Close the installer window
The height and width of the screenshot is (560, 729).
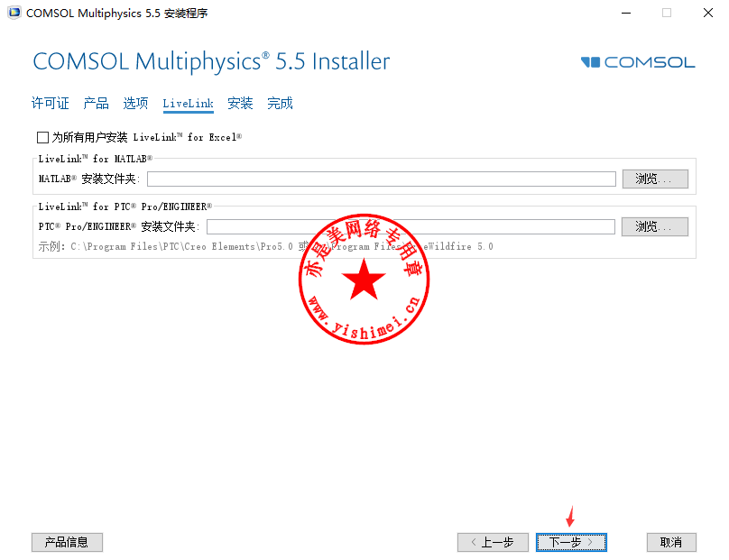pos(707,13)
